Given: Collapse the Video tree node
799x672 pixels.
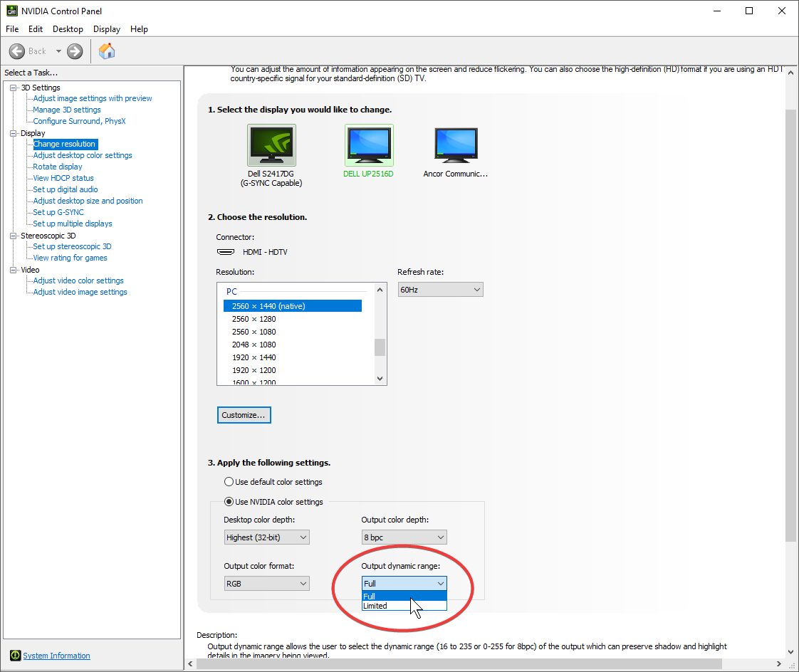Looking at the screenshot, I should [14, 270].
